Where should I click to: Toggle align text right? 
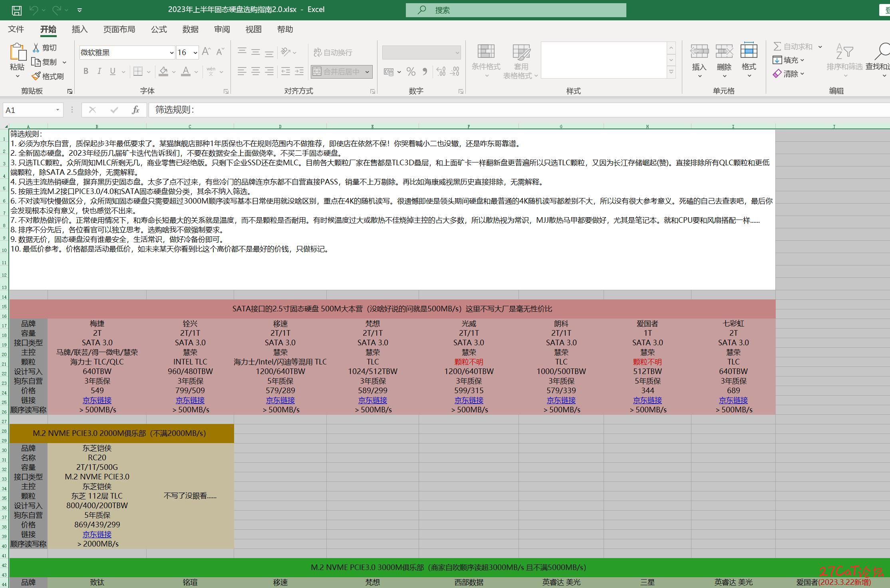[269, 71]
